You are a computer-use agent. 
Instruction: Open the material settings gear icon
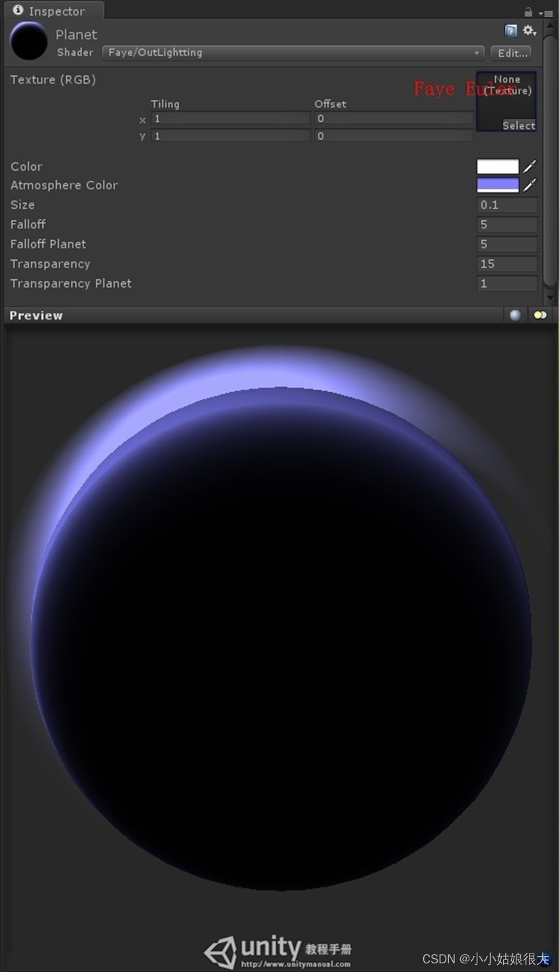point(527,30)
